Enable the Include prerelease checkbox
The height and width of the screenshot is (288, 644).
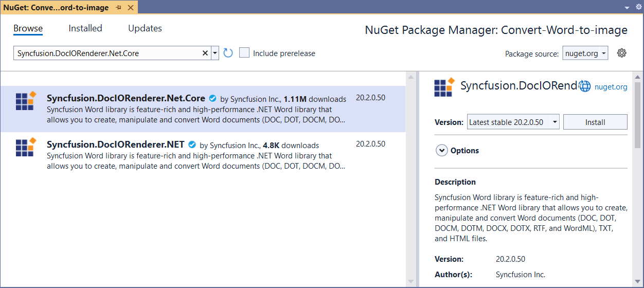[245, 53]
